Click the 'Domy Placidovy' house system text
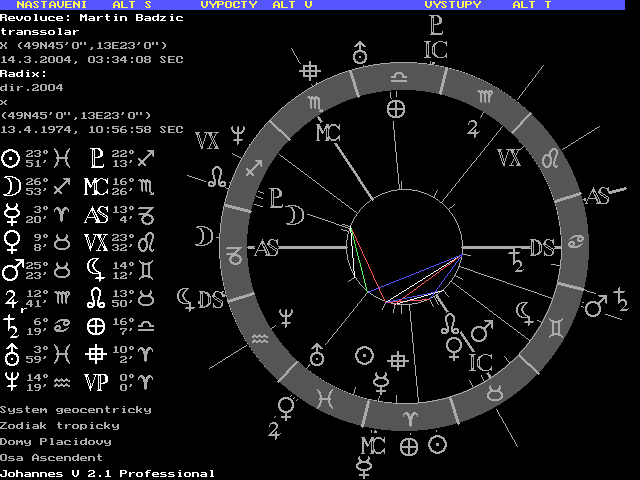The image size is (640, 480). pos(56,441)
